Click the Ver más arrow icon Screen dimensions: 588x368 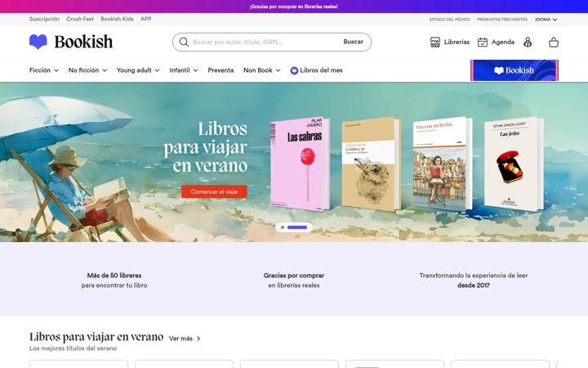pyautogui.click(x=198, y=339)
